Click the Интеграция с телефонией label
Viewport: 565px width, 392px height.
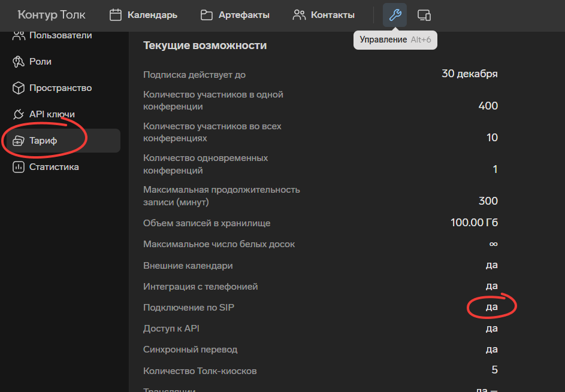point(200,287)
